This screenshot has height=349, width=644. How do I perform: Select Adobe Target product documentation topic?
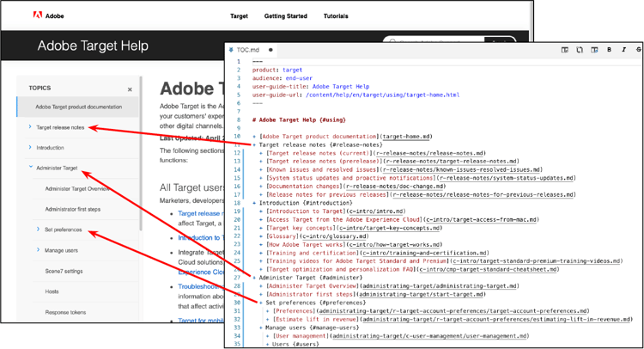point(78,107)
